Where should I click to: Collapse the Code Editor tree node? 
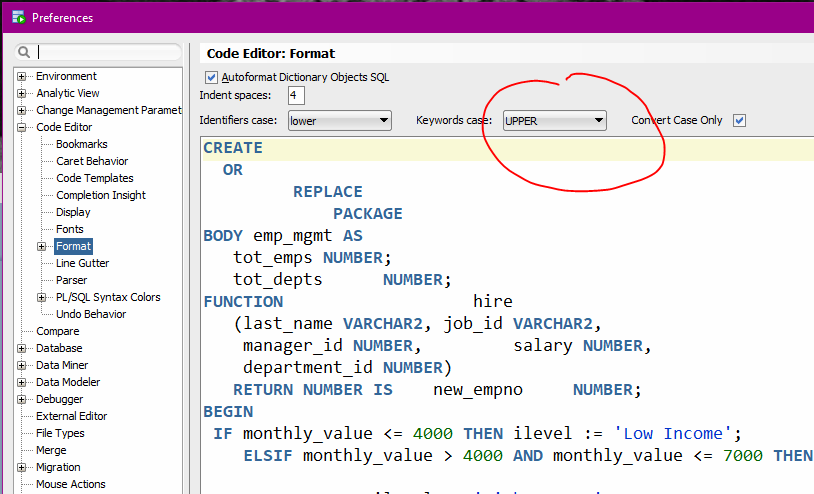point(22,128)
